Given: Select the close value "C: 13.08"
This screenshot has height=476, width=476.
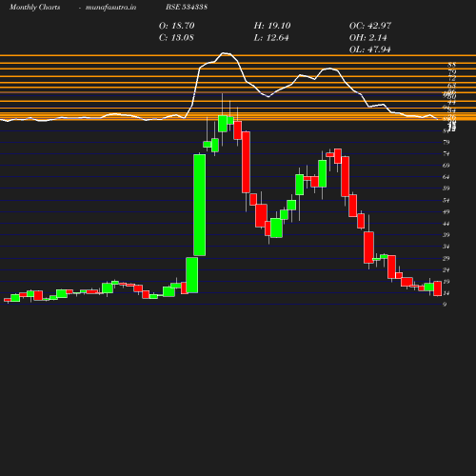Looking at the screenshot, I should [x=176, y=37].
